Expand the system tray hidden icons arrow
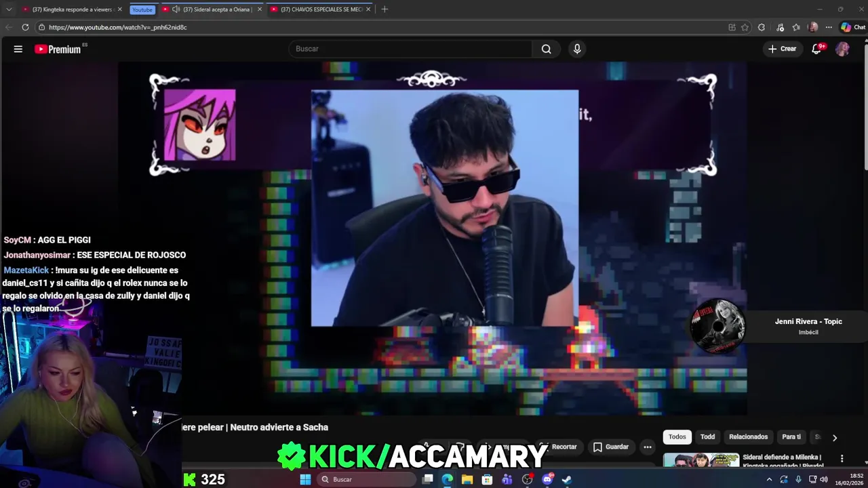Screen dimensions: 868x488 (x=769, y=479)
